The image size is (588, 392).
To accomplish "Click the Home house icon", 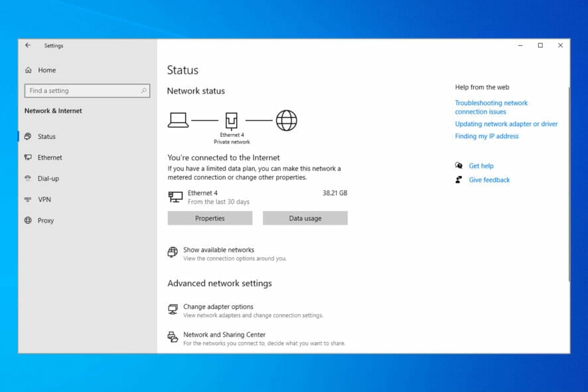I will pos(29,70).
